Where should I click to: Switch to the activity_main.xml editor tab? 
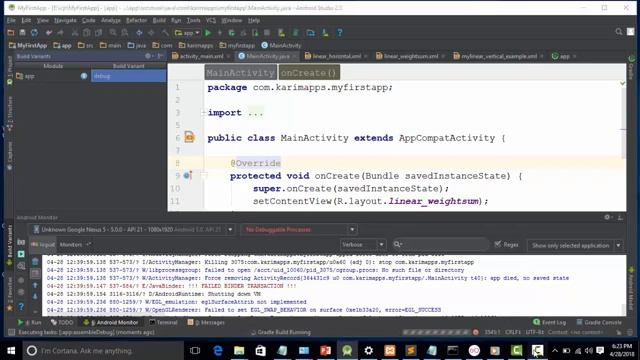[x=201, y=56]
